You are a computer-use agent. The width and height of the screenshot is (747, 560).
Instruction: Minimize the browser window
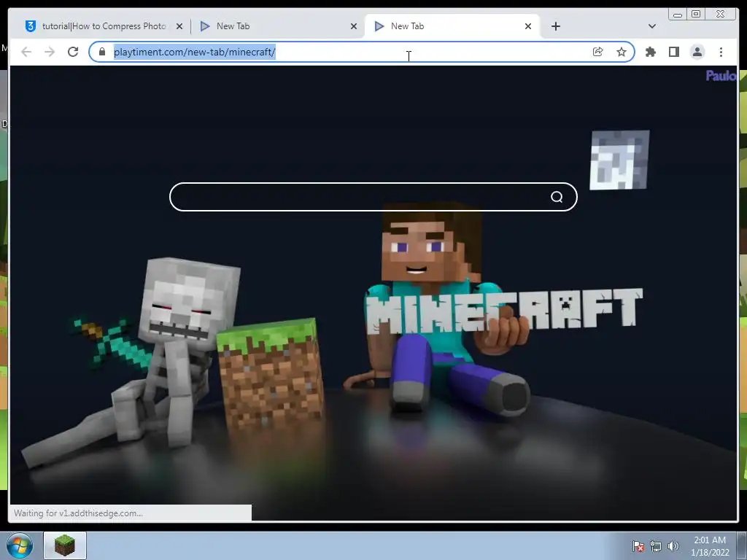678,15
